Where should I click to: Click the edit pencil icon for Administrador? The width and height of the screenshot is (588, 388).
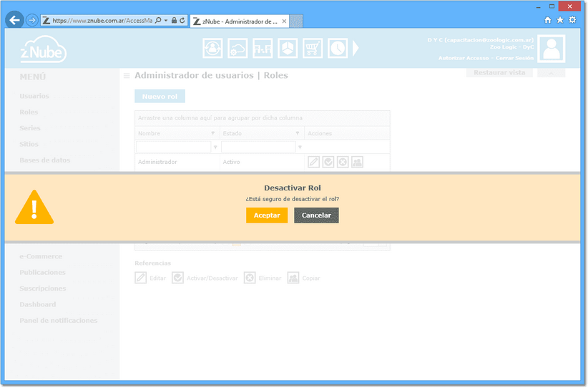[313, 162]
